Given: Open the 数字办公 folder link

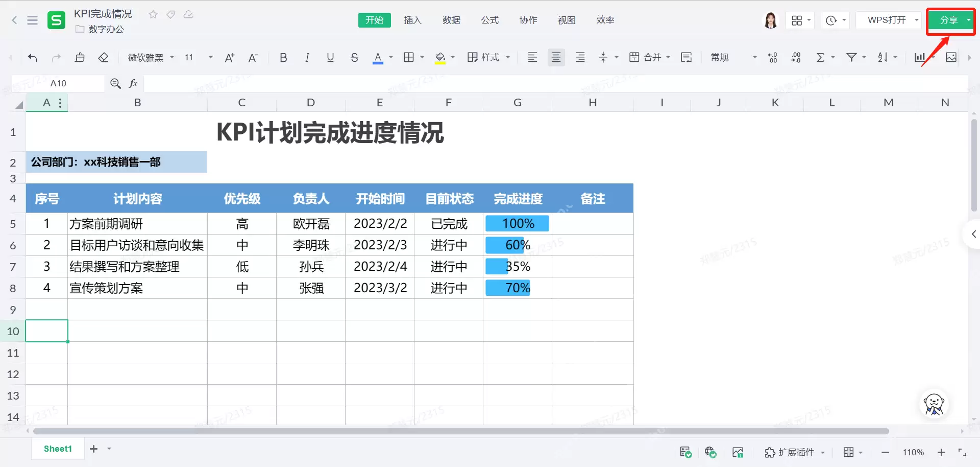Looking at the screenshot, I should (x=100, y=29).
